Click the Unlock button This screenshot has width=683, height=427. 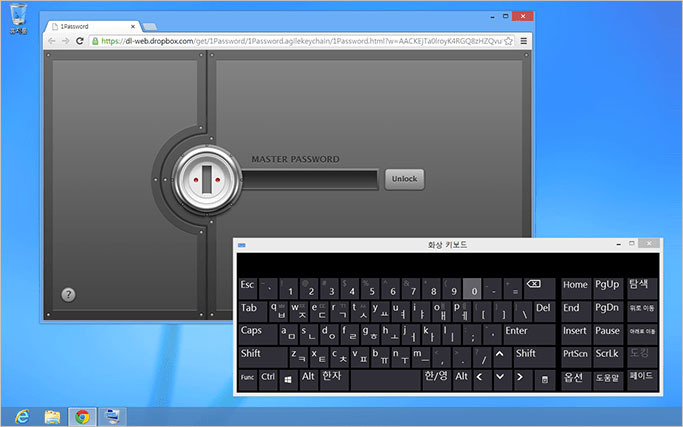click(x=404, y=179)
